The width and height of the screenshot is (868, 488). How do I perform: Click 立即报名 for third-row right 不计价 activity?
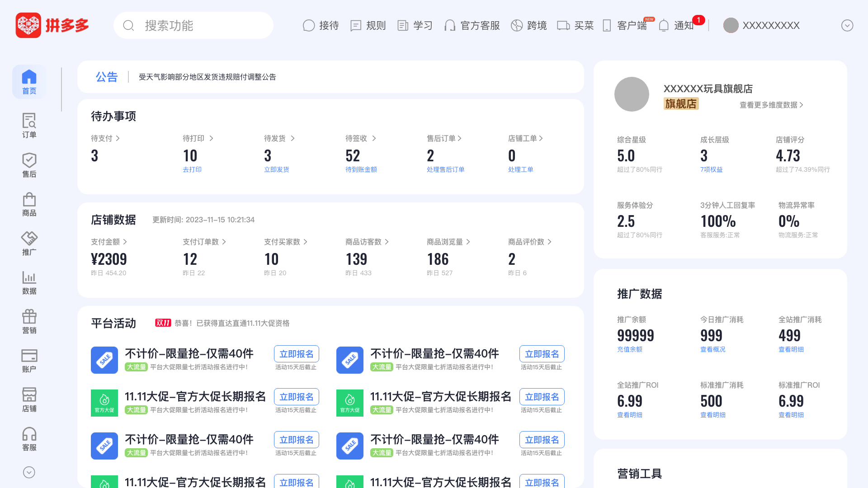[x=542, y=440]
